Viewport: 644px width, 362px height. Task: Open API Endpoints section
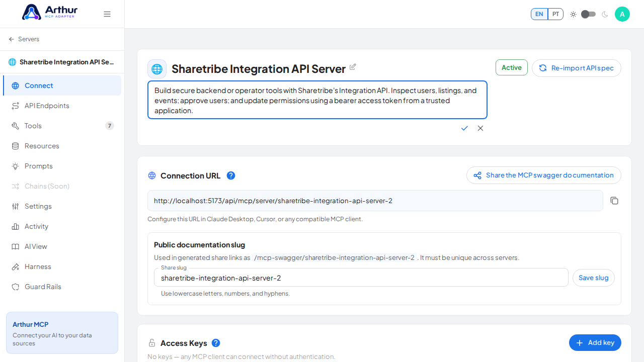62,106
